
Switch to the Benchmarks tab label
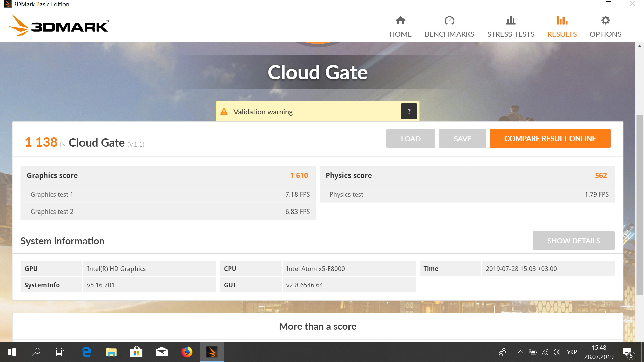click(x=449, y=34)
